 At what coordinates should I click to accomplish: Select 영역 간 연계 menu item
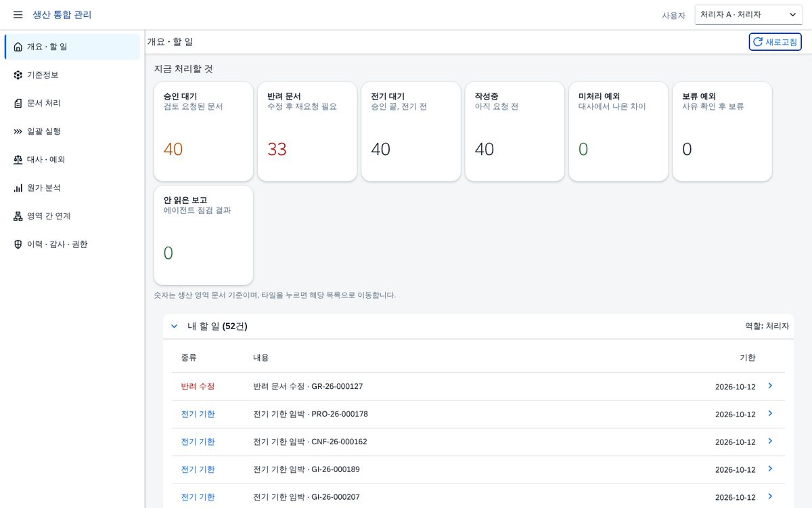tap(72, 216)
